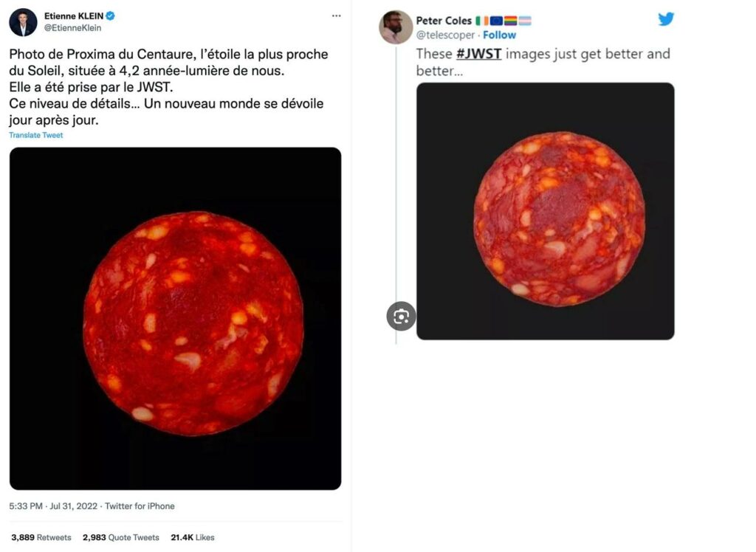Click Peter Coles' profile avatar

396,27
